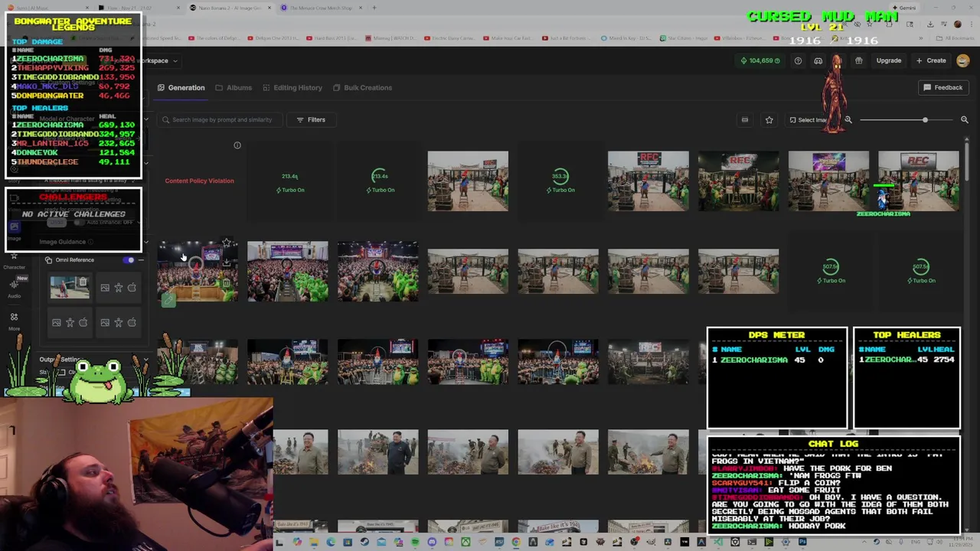Image resolution: width=980 pixels, height=551 pixels.
Task: Click the zoom in magnifier icon
Action: click(x=964, y=119)
